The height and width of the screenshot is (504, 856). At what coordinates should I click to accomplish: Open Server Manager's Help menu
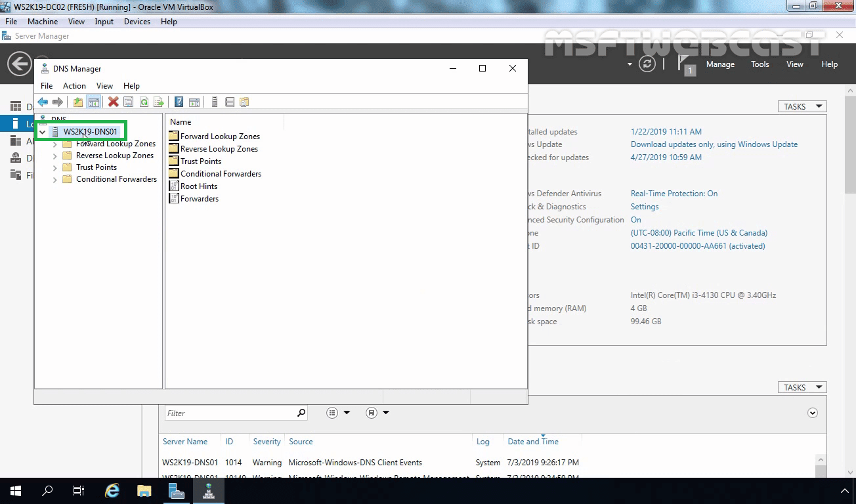coord(830,64)
